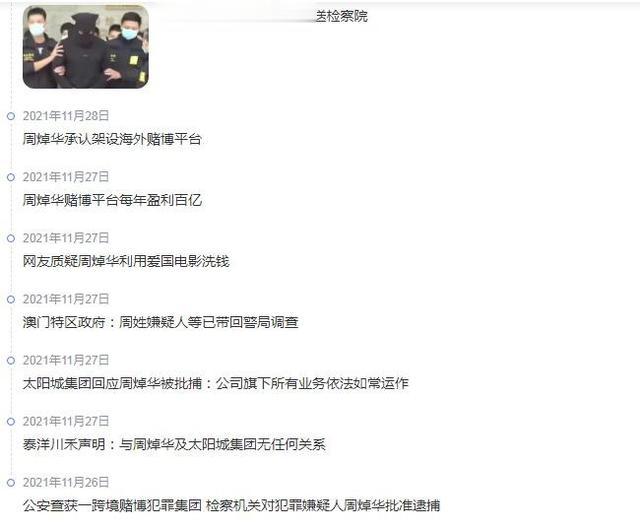Click the date label above 泰洋川禾声明 headline
This screenshot has width=640, height=529.
coord(66,421)
